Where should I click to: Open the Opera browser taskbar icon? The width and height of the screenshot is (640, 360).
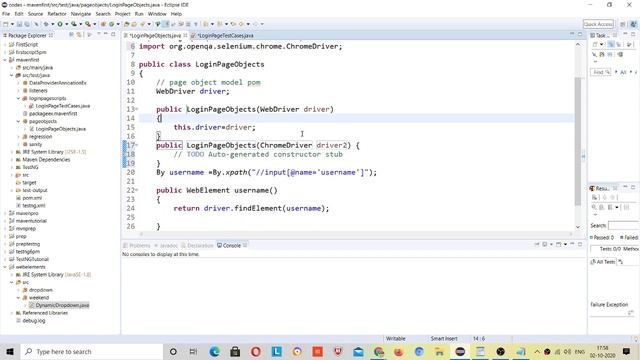(x=256, y=351)
